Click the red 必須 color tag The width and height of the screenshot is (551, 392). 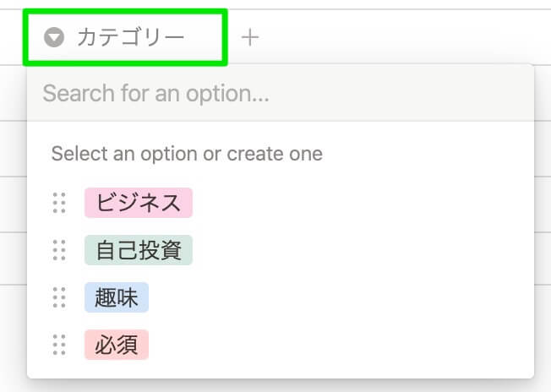117,345
